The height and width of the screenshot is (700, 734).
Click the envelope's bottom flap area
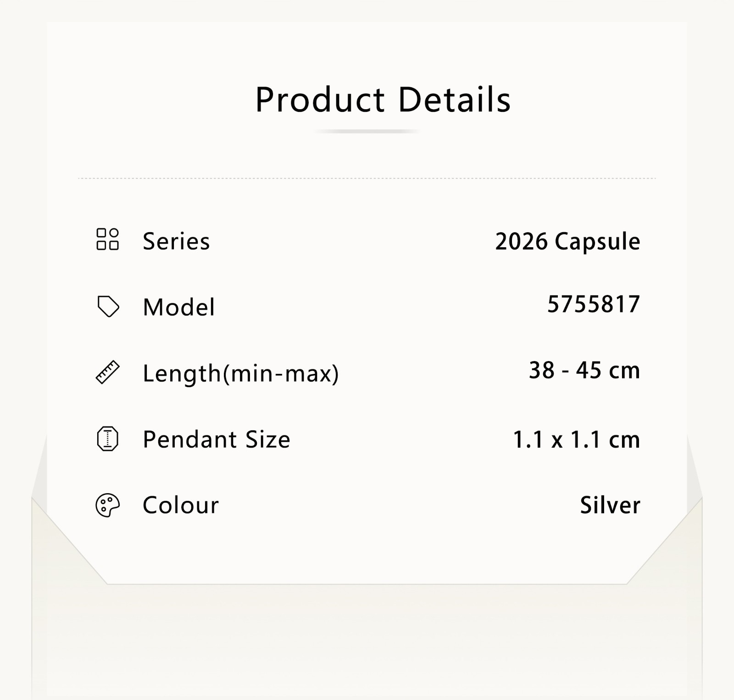[x=367, y=642]
